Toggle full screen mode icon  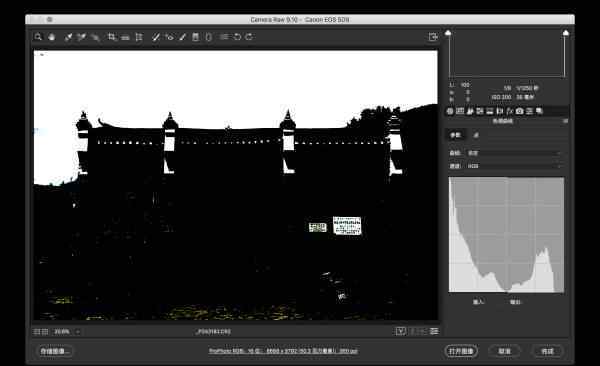click(x=433, y=37)
